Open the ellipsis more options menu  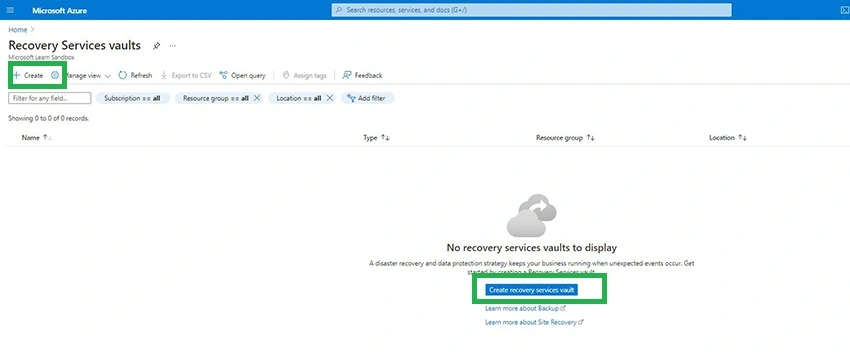[x=172, y=46]
